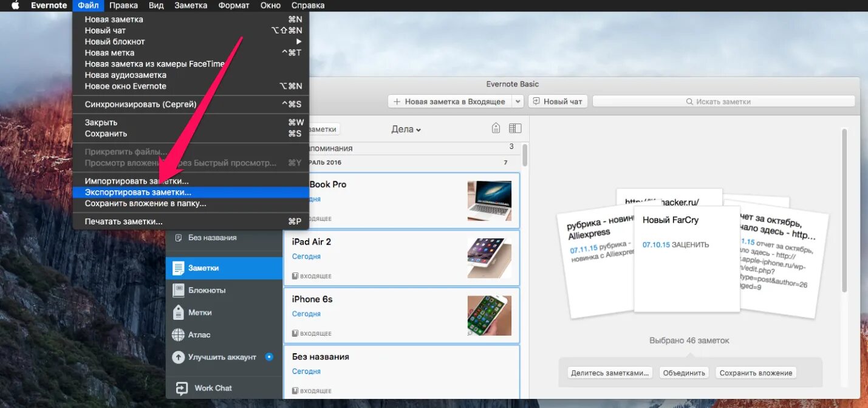The image size is (868, 408).
Task: Click the reminders bell icon in note list header
Action: click(496, 128)
